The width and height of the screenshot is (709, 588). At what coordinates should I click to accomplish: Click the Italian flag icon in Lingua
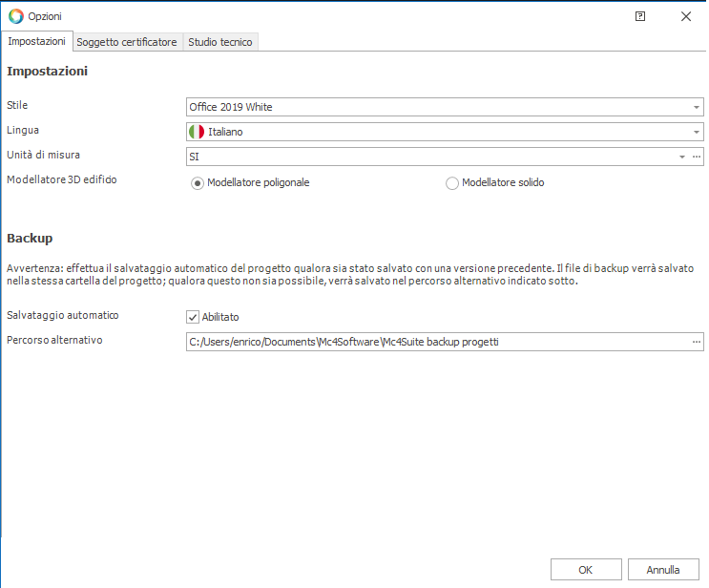(197, 132)
